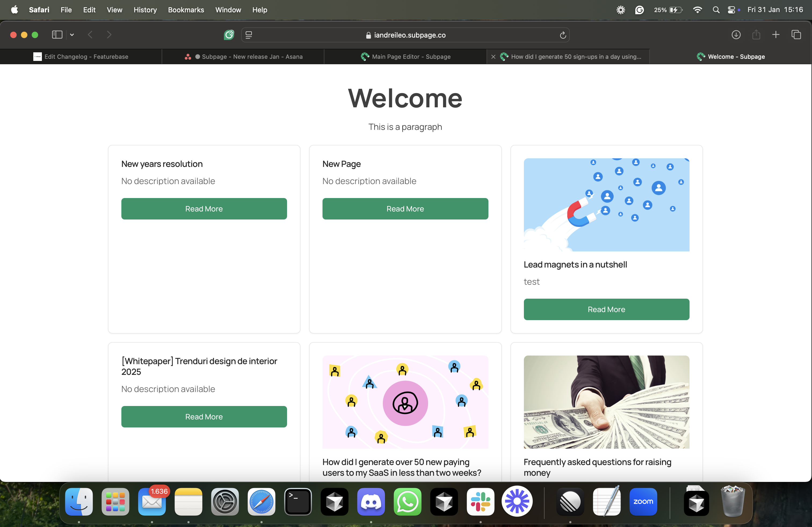
Task: Open Control Center in menu bar
Action: click(731, 10)
